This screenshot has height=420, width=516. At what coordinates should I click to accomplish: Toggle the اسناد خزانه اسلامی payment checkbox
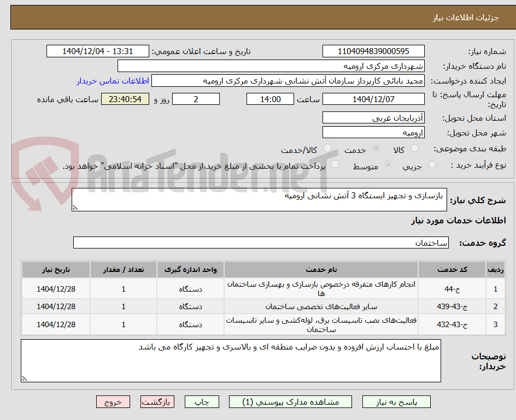tap(335, 164)
